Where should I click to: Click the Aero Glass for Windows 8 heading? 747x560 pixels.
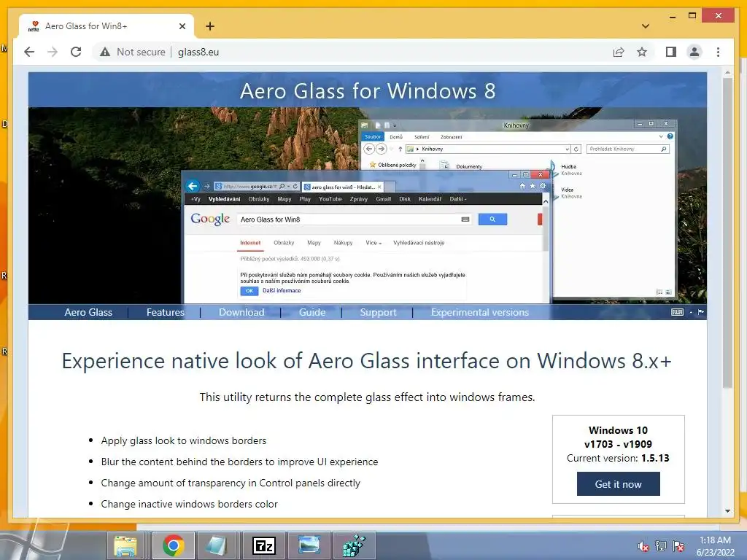368,90
